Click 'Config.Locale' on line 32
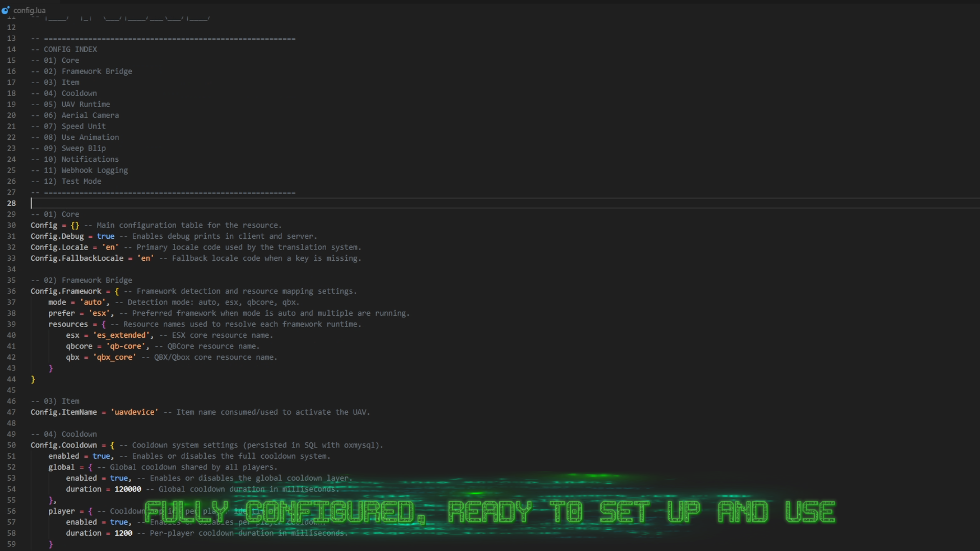Image resolution: width=980 pixels, height=551 pixels. 59,247
